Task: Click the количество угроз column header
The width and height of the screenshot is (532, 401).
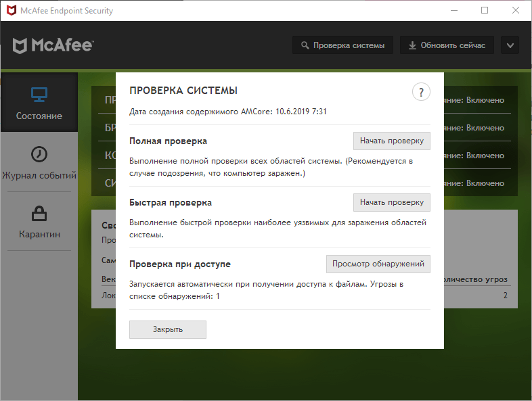Action: click(476, 279)
